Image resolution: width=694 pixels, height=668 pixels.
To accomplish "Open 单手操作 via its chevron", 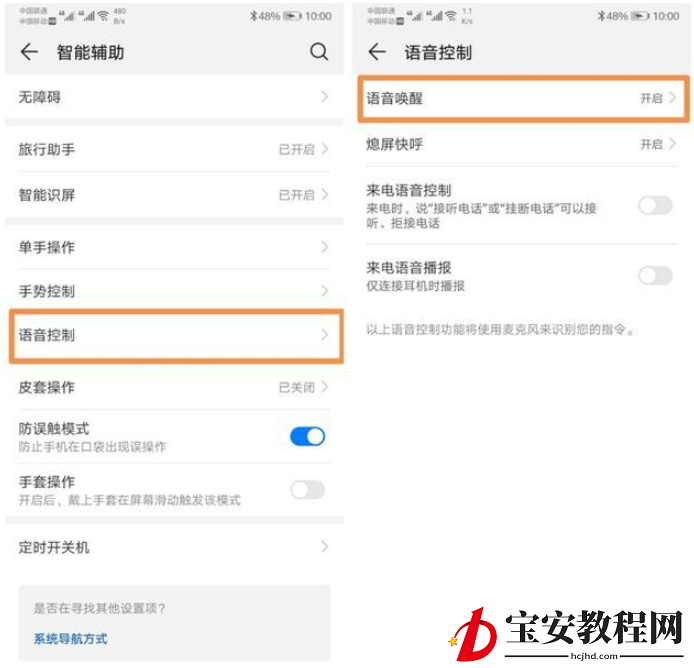I will (325, 247).
